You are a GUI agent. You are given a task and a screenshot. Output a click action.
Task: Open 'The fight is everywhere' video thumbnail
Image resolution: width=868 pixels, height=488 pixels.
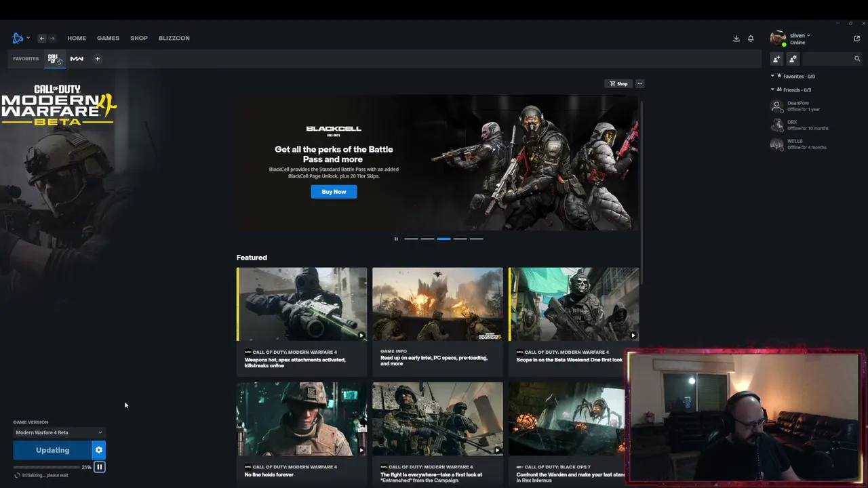click(x=437, y=419)
